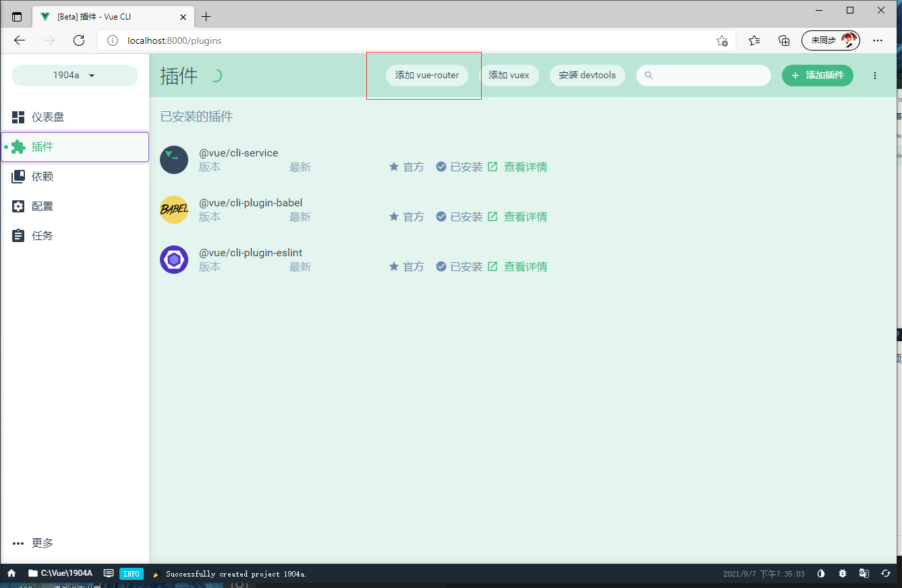Click 官方 star badge for cli-service

pyautogui.click(x=407, y=167)
